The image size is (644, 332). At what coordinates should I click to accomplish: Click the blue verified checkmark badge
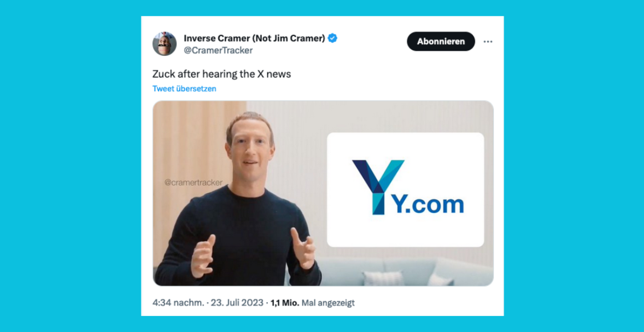333,38
